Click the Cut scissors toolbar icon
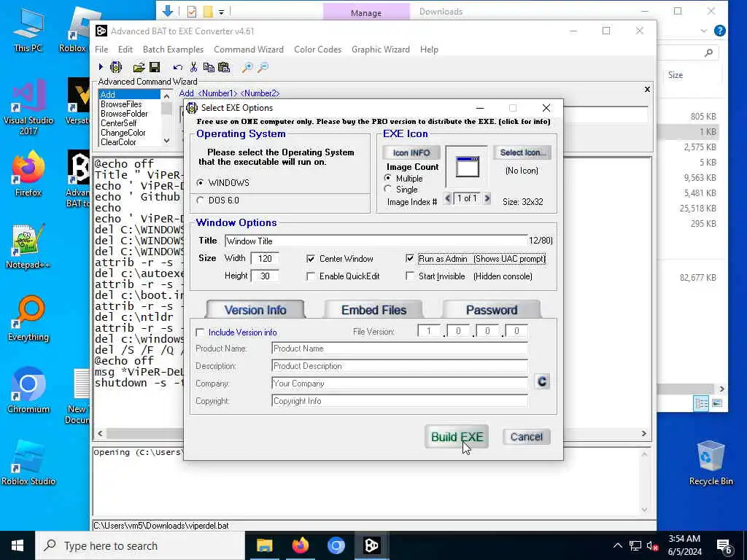The width and height of the screenshot is (747, 560). point(193,67)
